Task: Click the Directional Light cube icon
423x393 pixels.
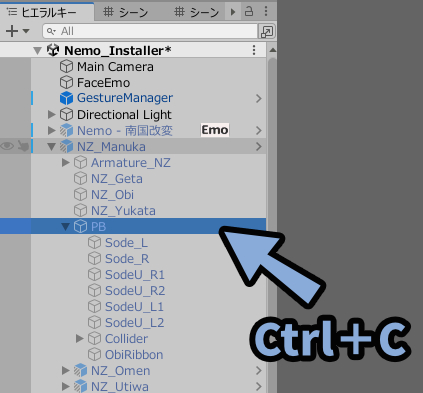Action: pos(66,114)
